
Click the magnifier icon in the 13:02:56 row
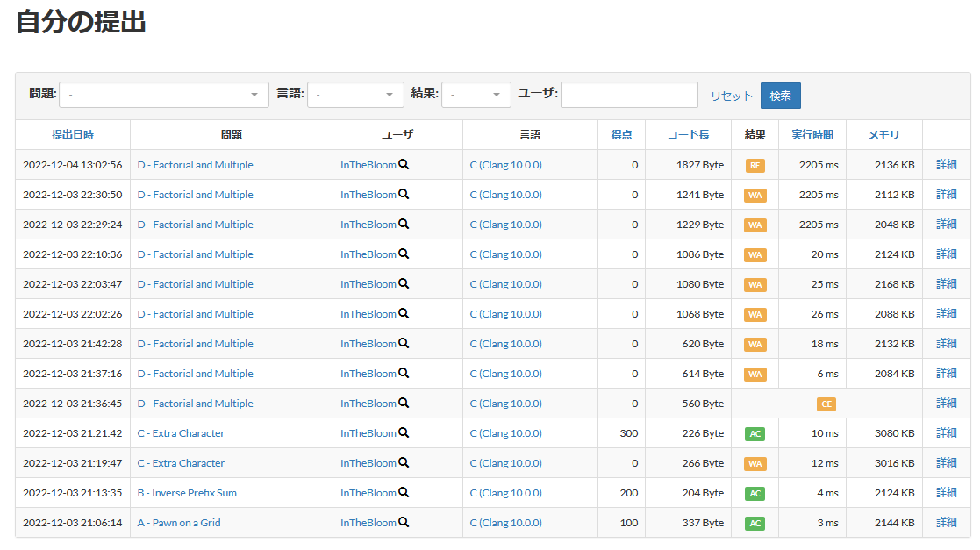pyautogui.click(x=404, y=164)
